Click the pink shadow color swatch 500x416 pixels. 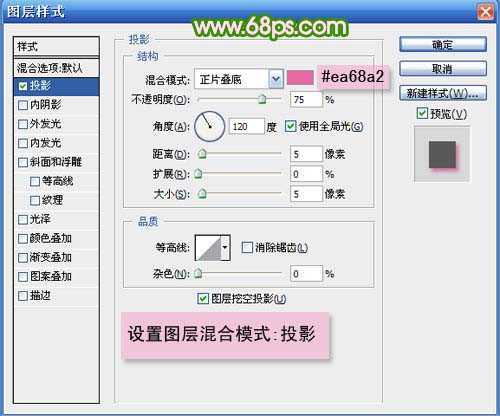point(300,78)
